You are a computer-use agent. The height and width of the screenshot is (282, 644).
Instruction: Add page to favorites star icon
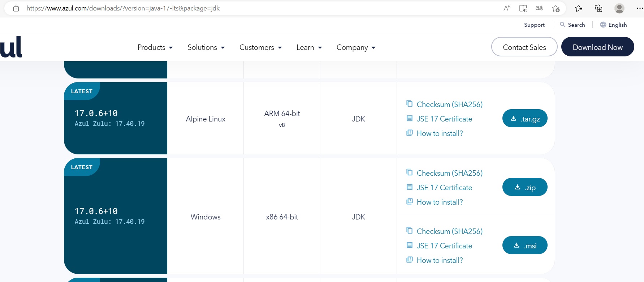pyautogui.click(x=556, y=8)
